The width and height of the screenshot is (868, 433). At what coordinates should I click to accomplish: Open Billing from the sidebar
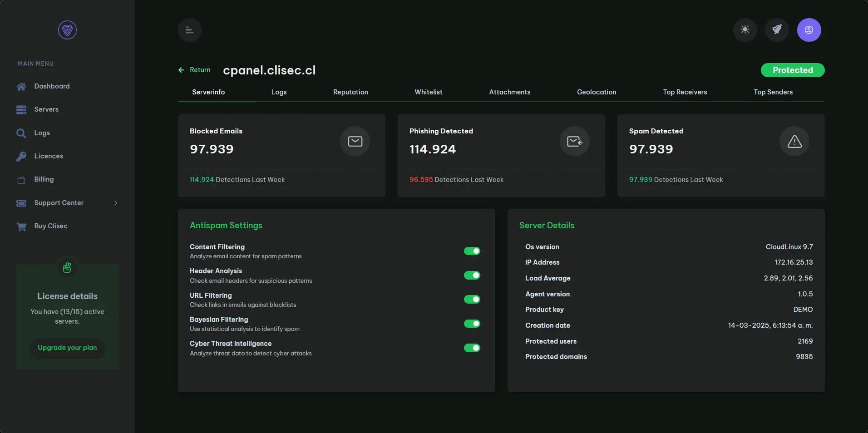point(44,179)
